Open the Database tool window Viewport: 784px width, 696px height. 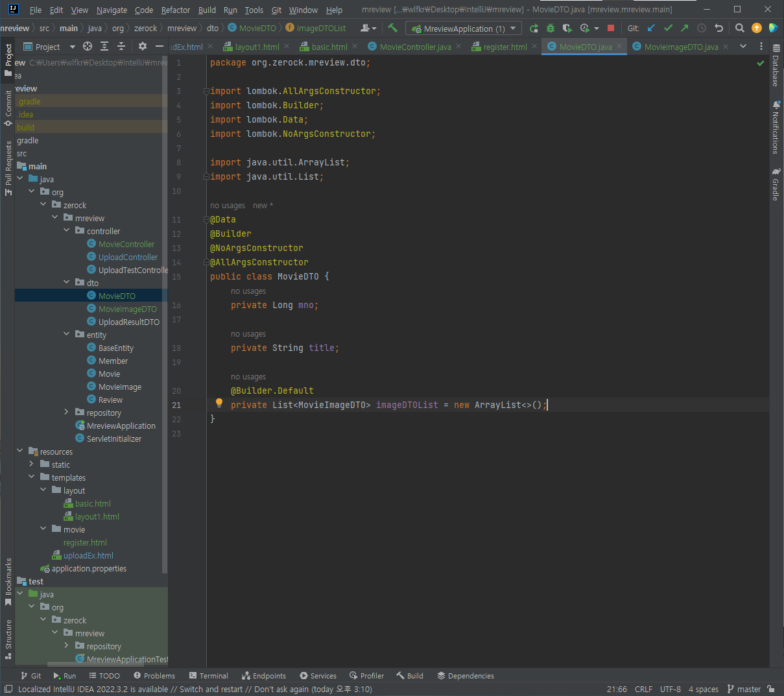(x=776, y=66)
